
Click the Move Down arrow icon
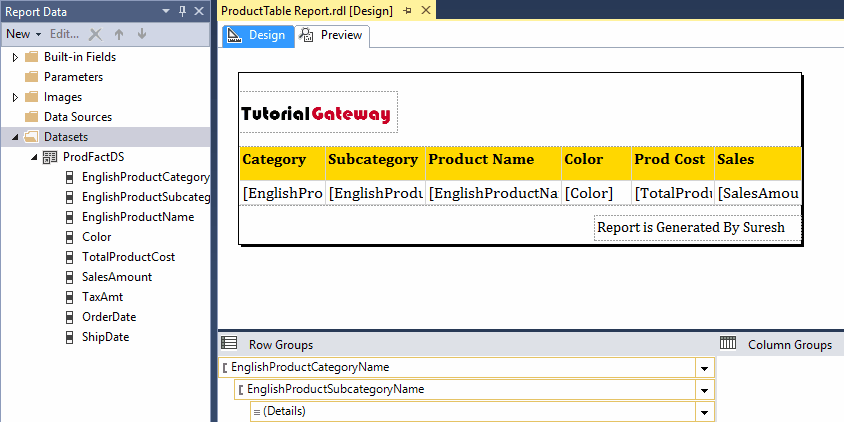pyautogui.click(x=142, y=34)
